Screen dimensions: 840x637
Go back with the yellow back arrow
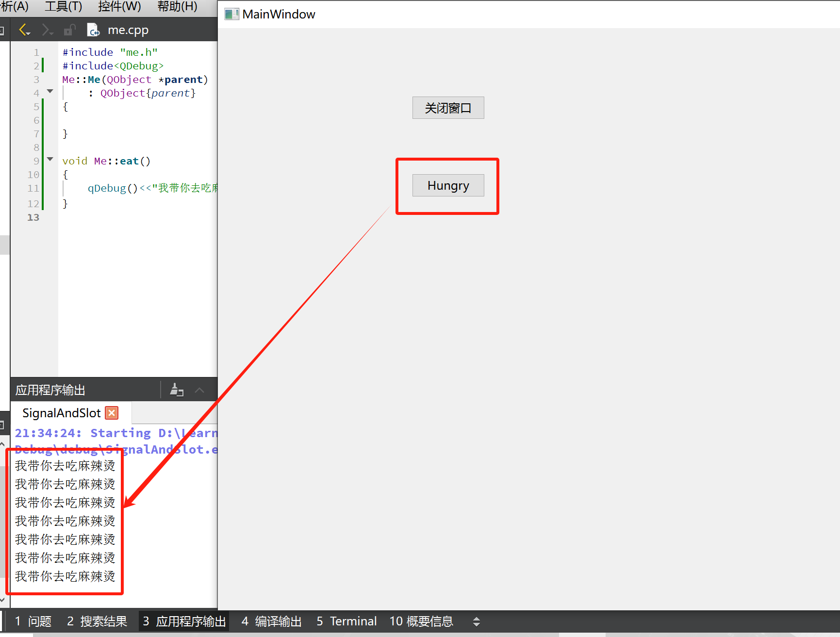(24, 30)
